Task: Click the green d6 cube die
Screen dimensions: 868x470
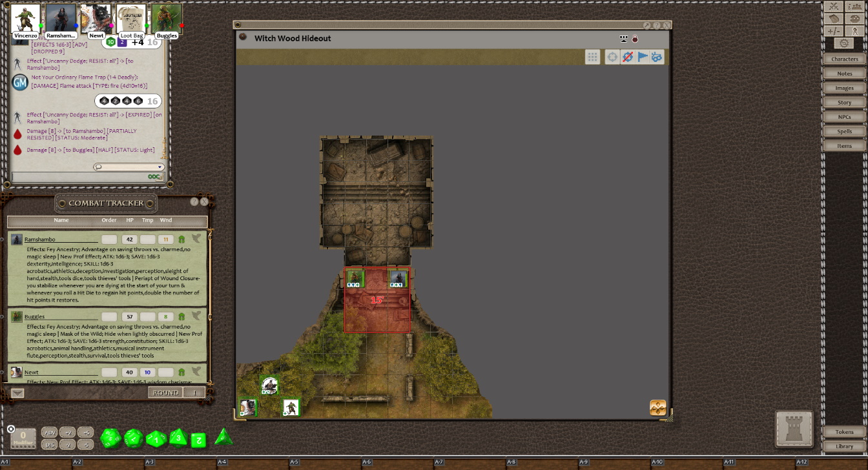Action: tap(198, 440)
